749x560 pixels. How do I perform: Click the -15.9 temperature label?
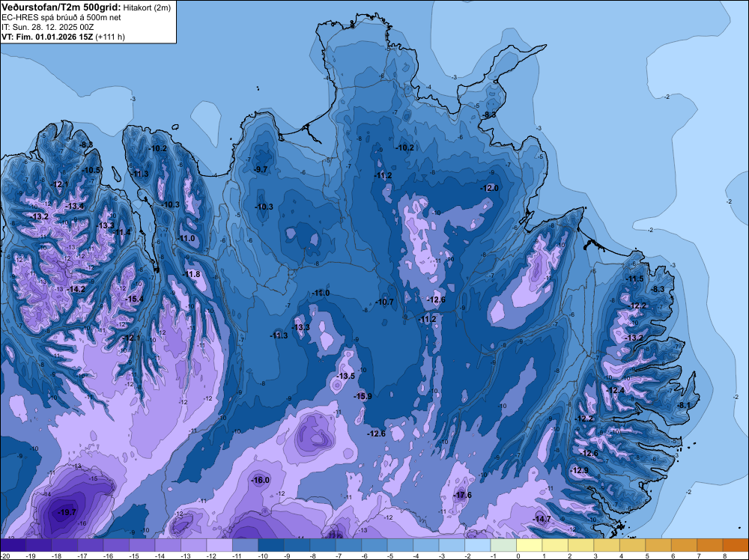(x=363, y=396)
